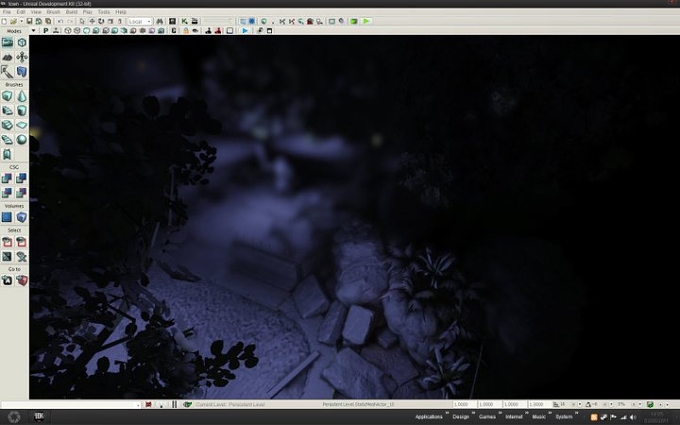This screenshot has width=680, height=425.
Task: Toggle autosave icon in status bar
Action: 650,405
